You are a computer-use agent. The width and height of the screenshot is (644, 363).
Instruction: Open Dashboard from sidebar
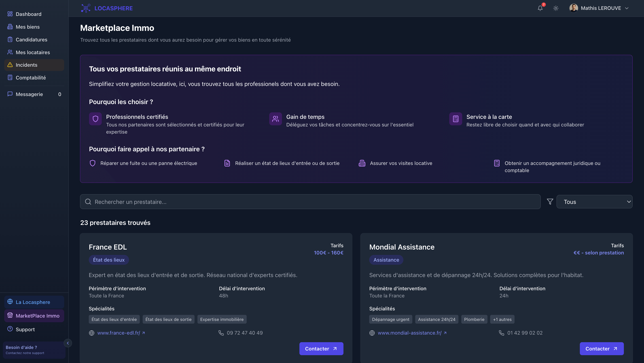[x=28, y=14]
